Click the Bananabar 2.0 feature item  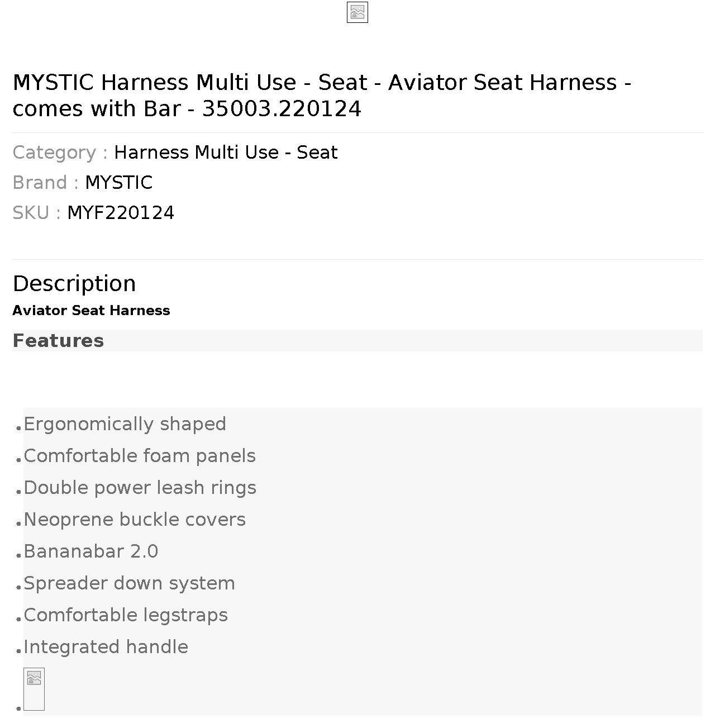click(91, 551)
